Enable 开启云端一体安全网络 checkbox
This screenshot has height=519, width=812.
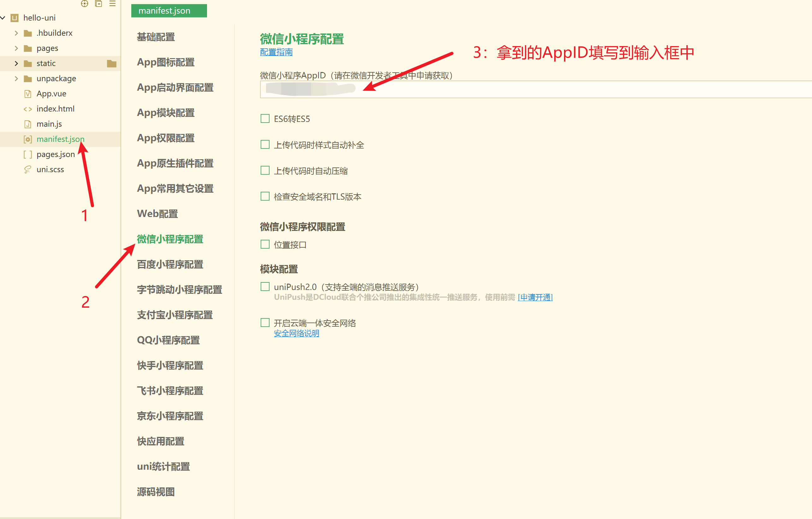[265, 322]
